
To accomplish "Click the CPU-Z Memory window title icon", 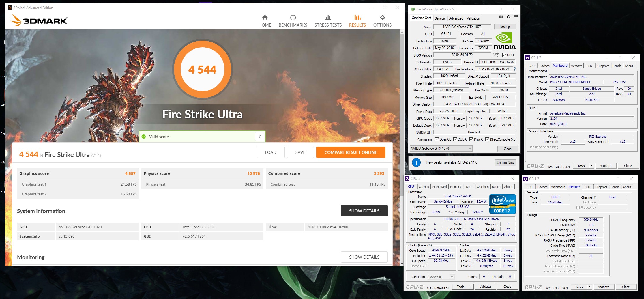I will [x=525, y=179].
